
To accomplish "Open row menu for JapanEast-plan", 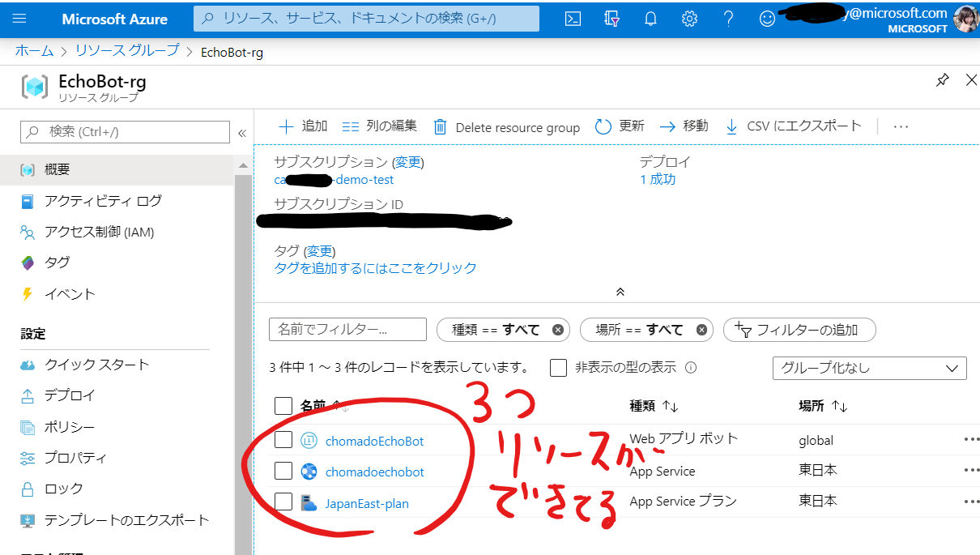I will point(971,502).
